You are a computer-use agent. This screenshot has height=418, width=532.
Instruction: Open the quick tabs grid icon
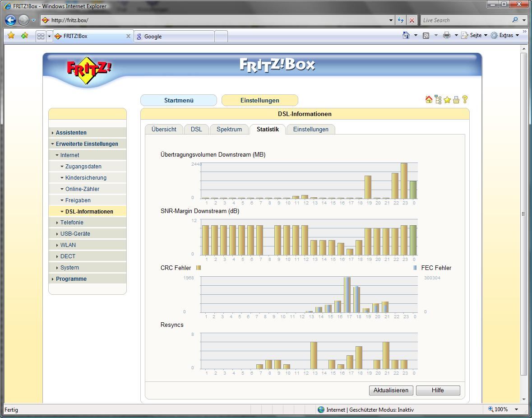coord(41,36)
